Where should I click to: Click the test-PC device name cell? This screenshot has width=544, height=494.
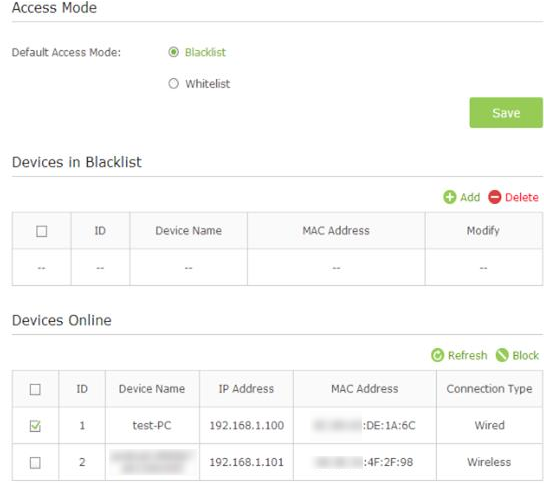click(x=152, y=425)
